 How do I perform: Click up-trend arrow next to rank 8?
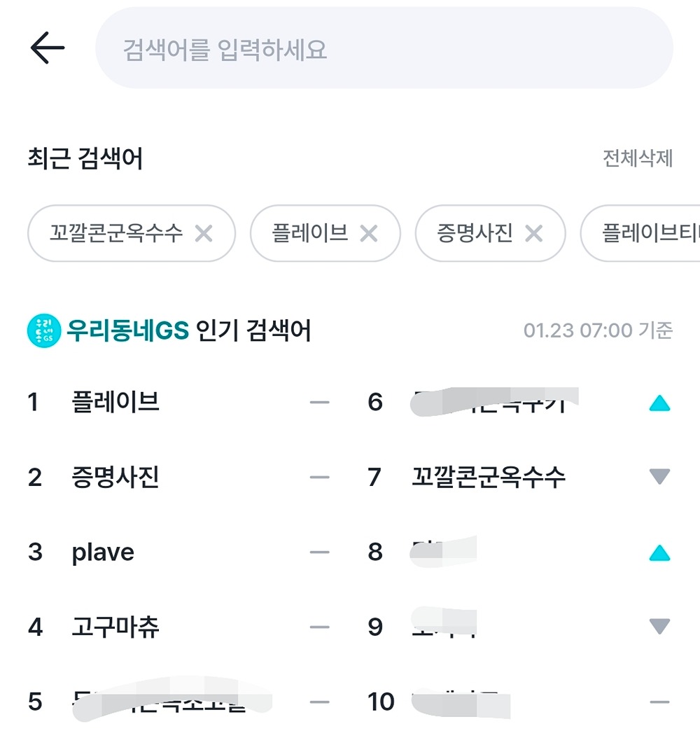click(x=659, y=553)
